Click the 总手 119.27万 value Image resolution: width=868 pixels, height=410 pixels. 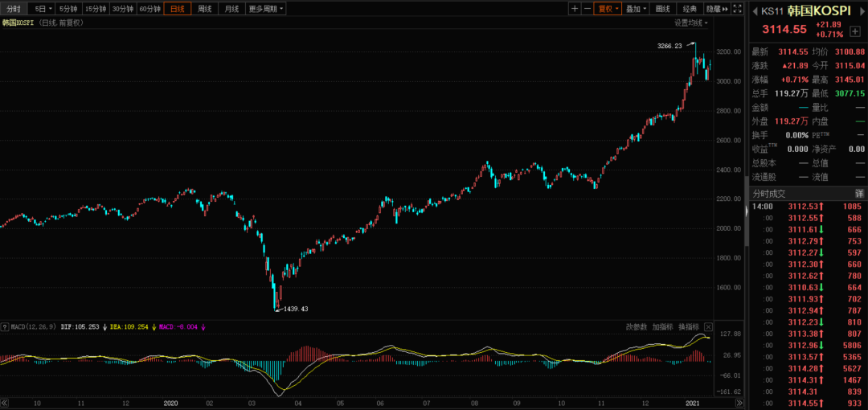pyautogui.click(x=792, y=93)
